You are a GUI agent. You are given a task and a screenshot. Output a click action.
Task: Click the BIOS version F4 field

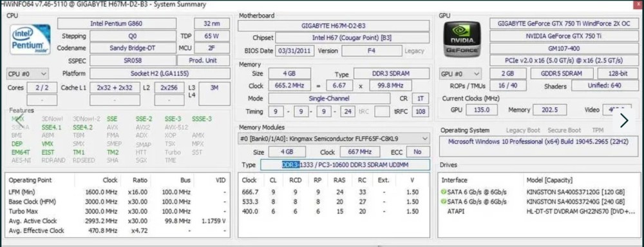tap(372, 51)
